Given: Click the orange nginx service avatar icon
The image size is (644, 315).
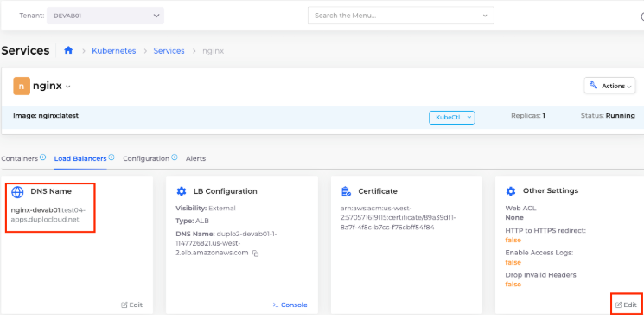Looking at the screenshot, I should pos(22,86).
